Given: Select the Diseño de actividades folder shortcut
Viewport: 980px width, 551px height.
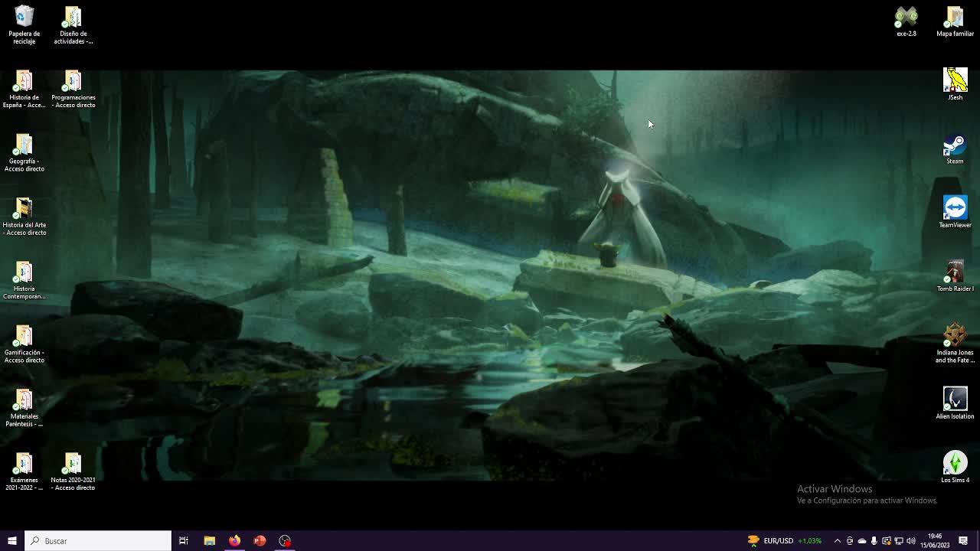Looking at the screenshot, I should (x=73, y=25).
